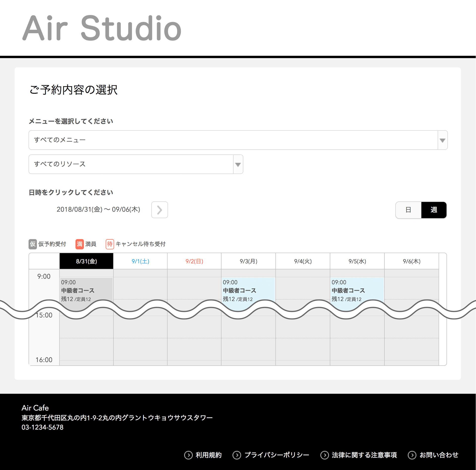Click the Air Studio logo
476x470 pixels.
click(102, 28)
